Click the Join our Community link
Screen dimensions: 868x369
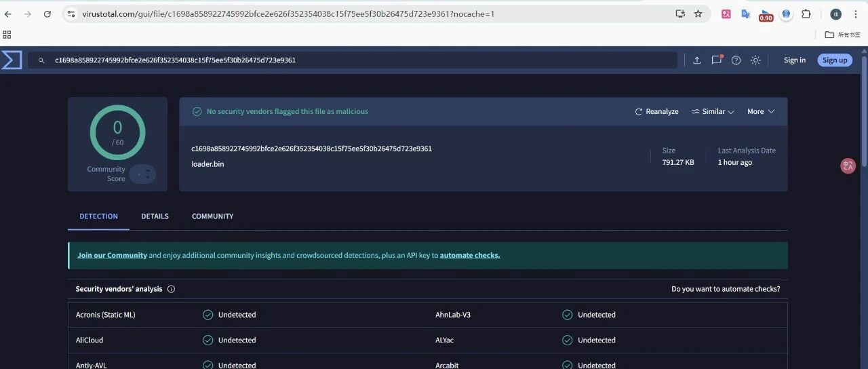(112, 256)
